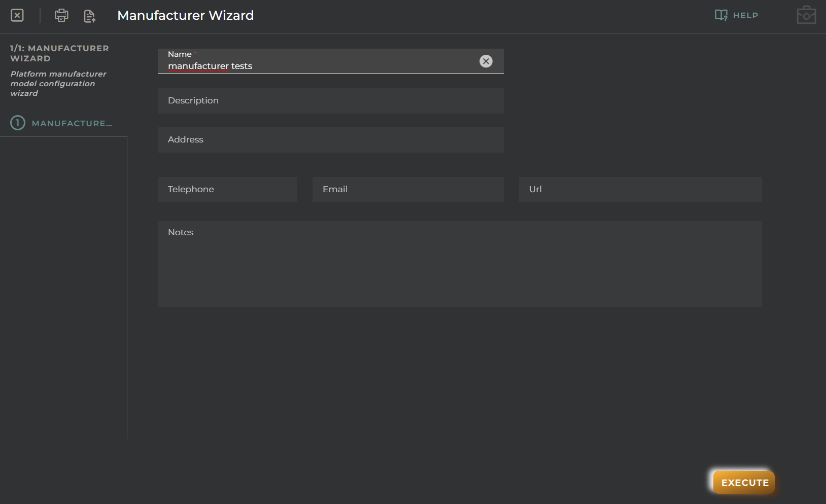Click the Email input field
The image size is (826, 504).
(x=408, y=190)
